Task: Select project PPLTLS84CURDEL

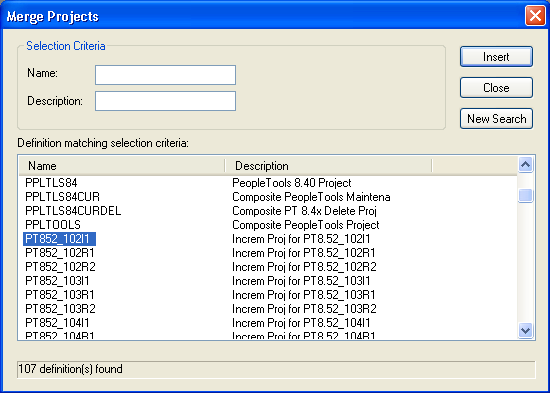Action: pyautogui.click(x=73, y=211)
